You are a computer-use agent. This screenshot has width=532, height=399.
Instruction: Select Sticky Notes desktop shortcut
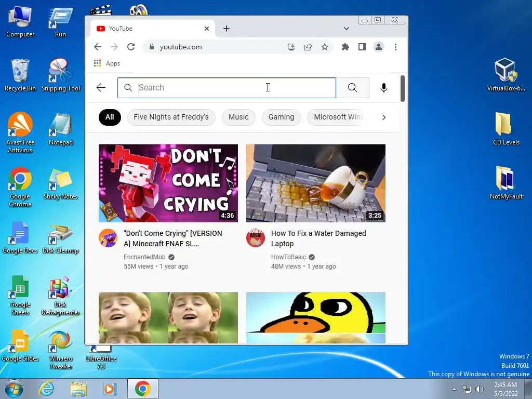coord(61,183)
